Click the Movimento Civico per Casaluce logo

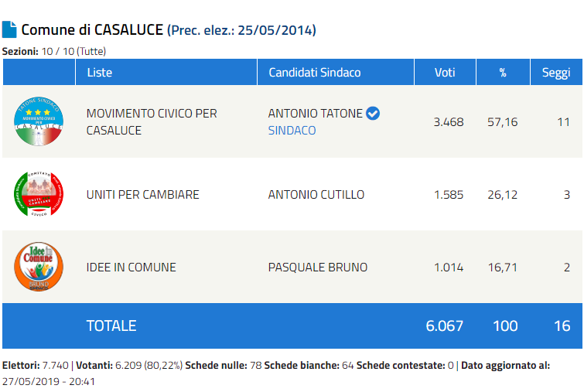point(39,121)
